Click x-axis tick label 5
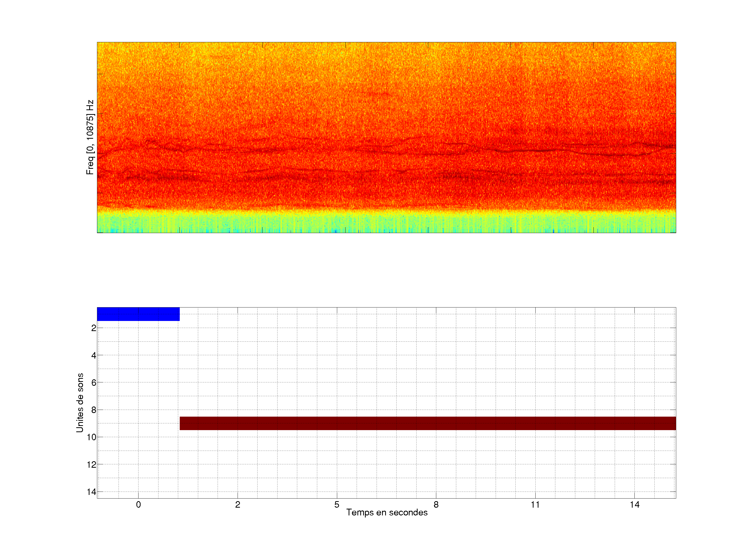The image size is (747, 560). click(337, 505)
